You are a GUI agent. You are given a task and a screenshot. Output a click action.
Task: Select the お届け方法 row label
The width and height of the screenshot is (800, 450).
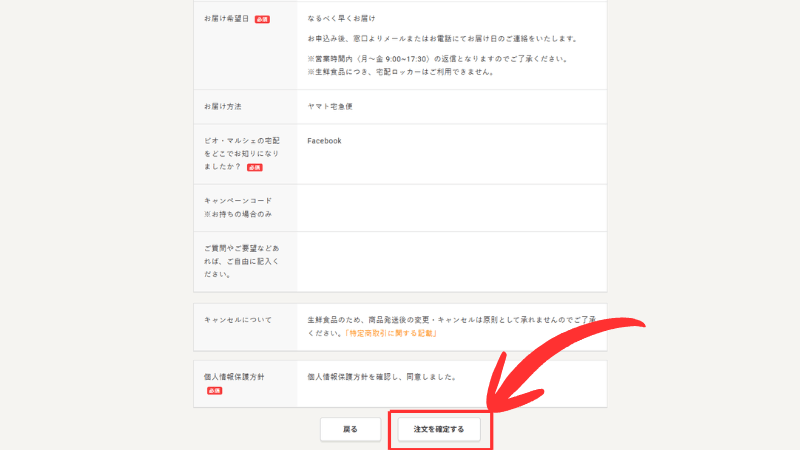point(223,105)
